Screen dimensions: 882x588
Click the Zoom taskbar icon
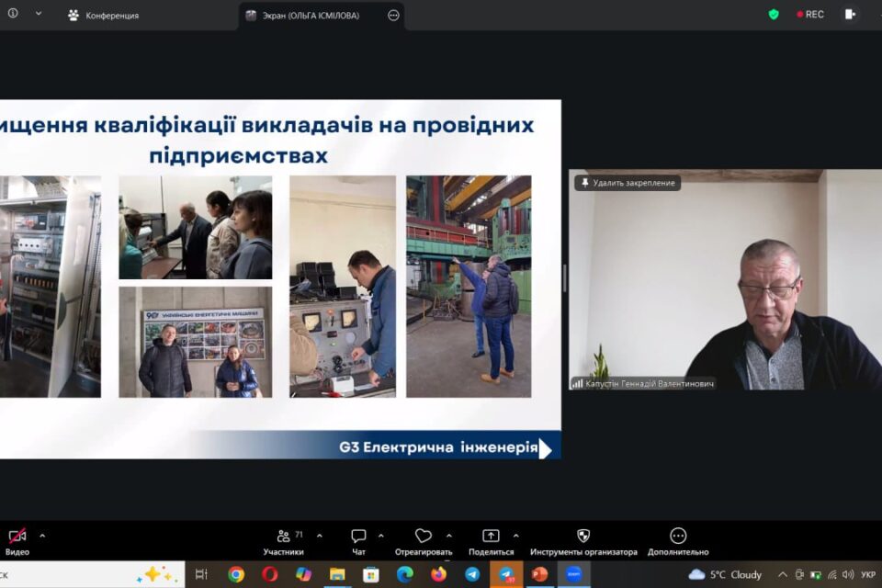tap(573, 574)
